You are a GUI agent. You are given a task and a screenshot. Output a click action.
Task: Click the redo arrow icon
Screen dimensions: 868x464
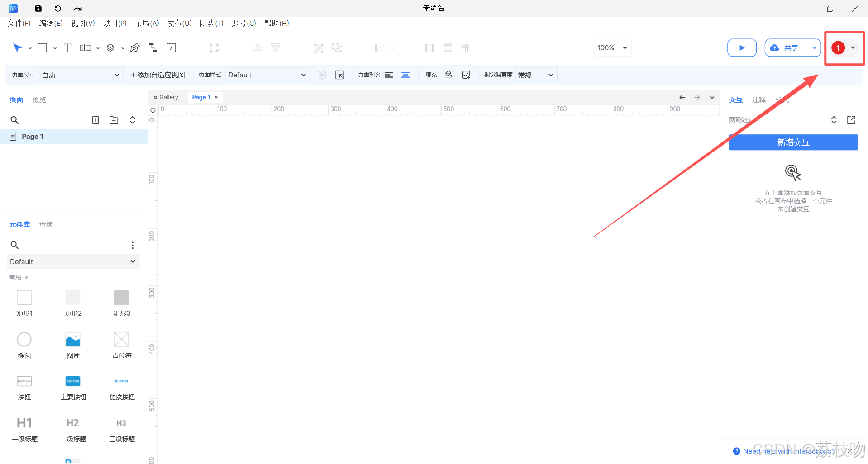click(78, 9)
